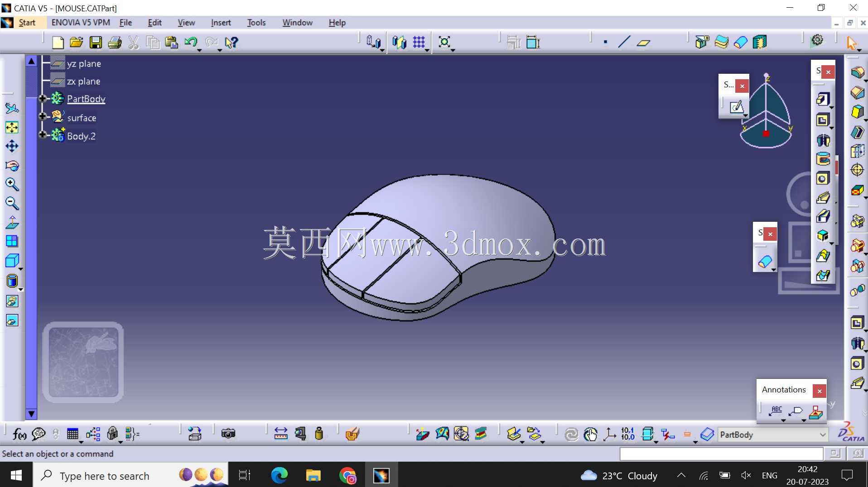Open the File menu
Screen dimensions: 868x487
(125, 23)
